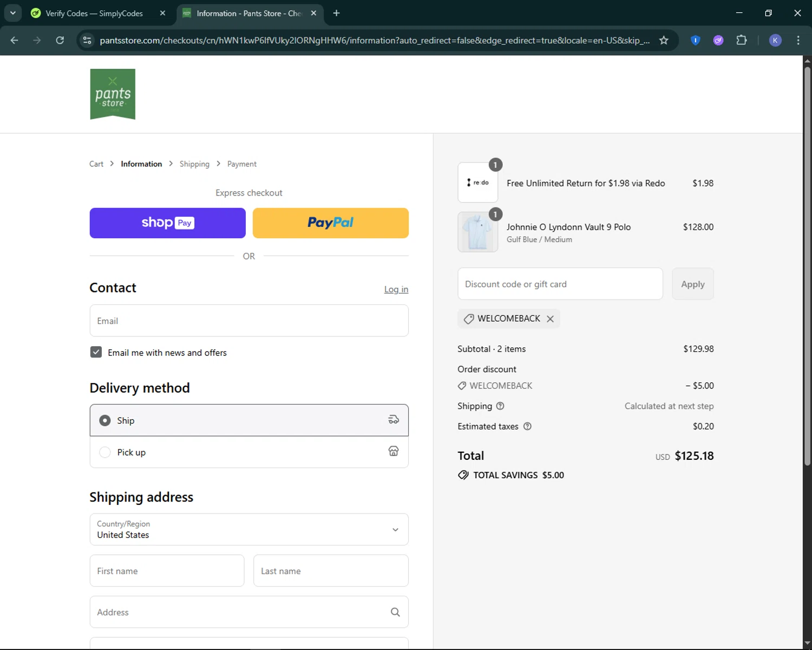812x650 pixels.
Task: Click the Johnnie O Polo thumbnail
Action: coord(478,232)
